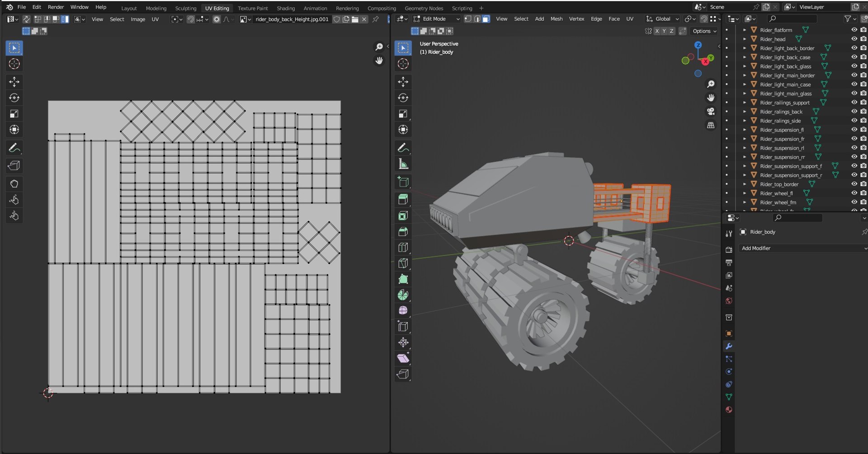Select the Shear tool in 3D viewport

point(403,358)
